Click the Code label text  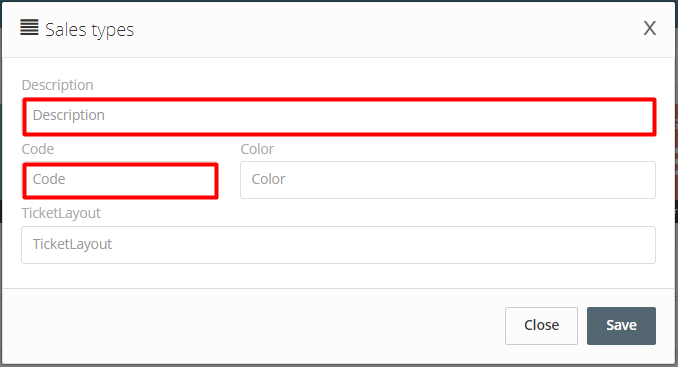coord(38,149)
